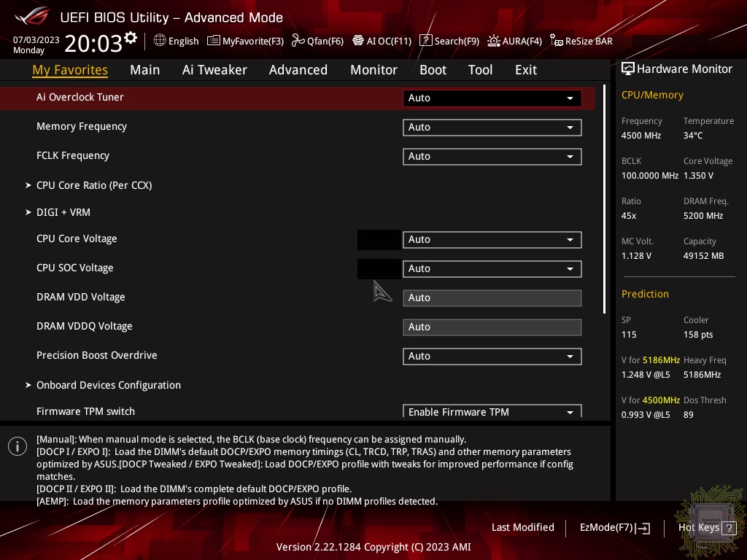Open Search(F9) from the toolbar
This screenshot has height=560, width=747.
coord(449,41)
